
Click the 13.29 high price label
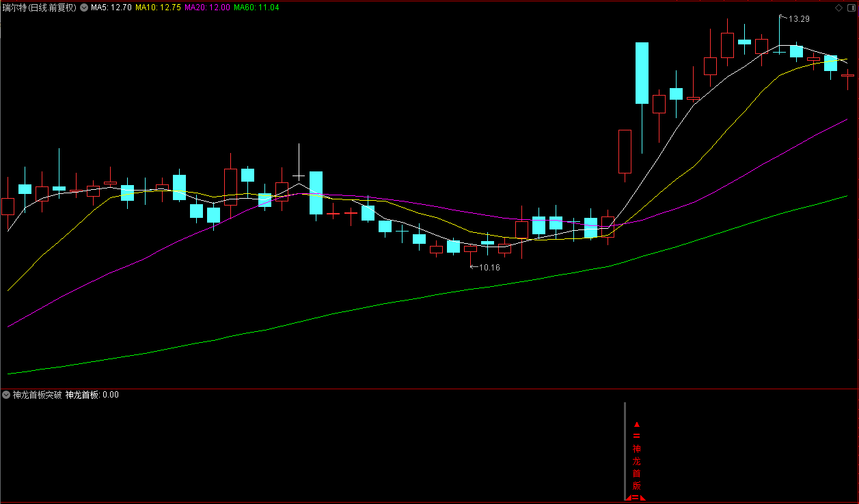tap(799, 18)
